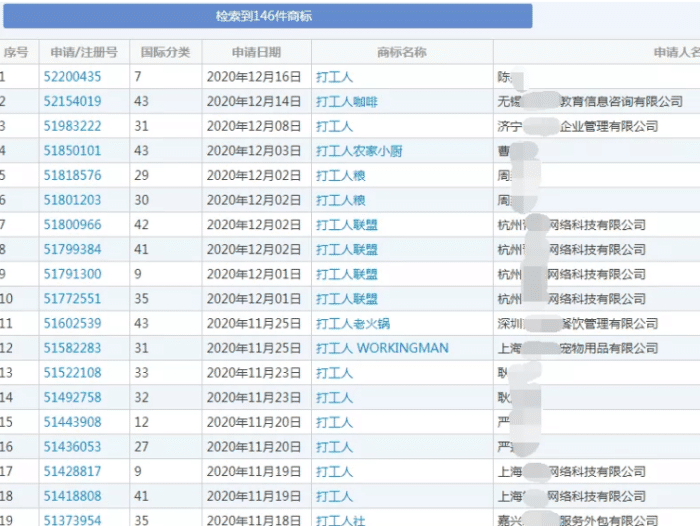Viewport: 700px width, 526px height.
Task: Open trademark 打工人联盟 in class 41 row
Action: click(x=347, y=250)
